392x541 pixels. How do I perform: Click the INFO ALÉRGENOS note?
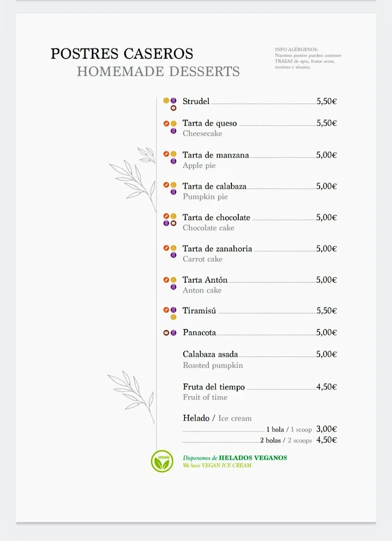[x=308, y=58]
